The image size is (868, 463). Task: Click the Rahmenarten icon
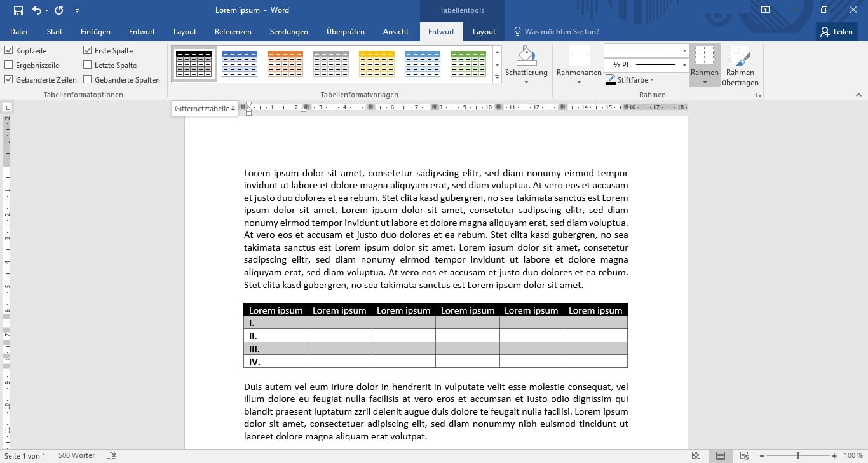pyautogui.click(x=579, y=55)
